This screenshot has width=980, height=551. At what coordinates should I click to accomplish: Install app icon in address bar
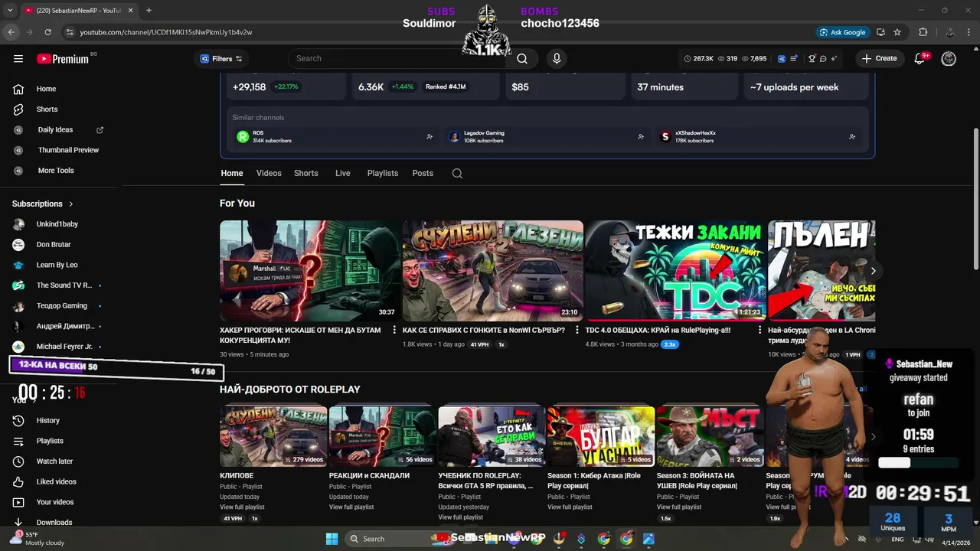tap(880, 32)
